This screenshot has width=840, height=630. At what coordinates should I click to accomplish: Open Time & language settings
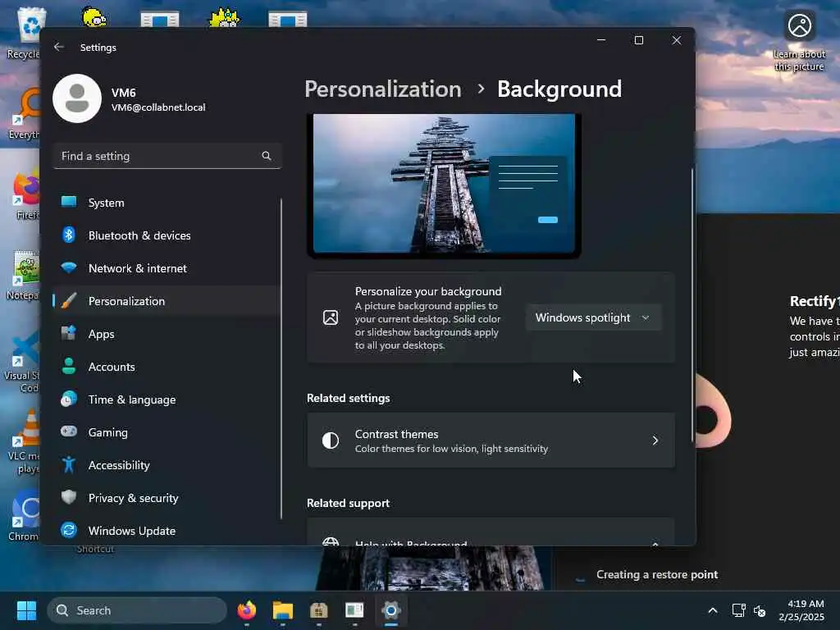(x=167, y=399)
